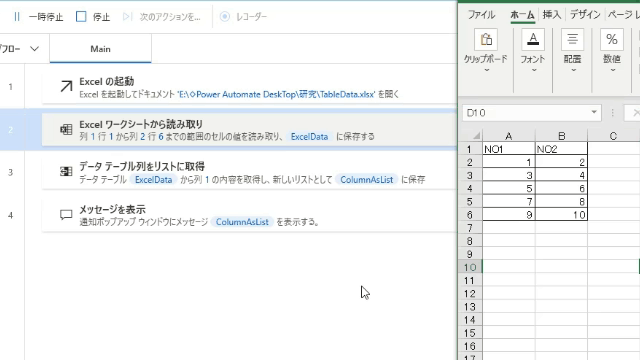Image resolution: width=640 pixels, height=360 pixels.
Task: Select Excel column C header
Action: [613, 136]
